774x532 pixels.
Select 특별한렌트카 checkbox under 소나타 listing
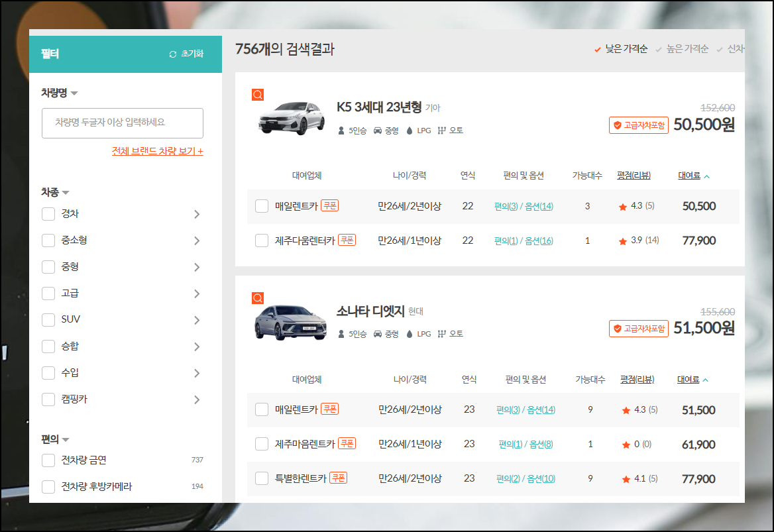pos(262,478)
